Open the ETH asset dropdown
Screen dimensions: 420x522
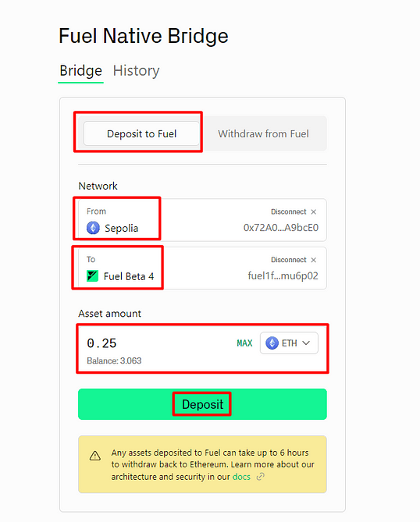tap(289, 343)
